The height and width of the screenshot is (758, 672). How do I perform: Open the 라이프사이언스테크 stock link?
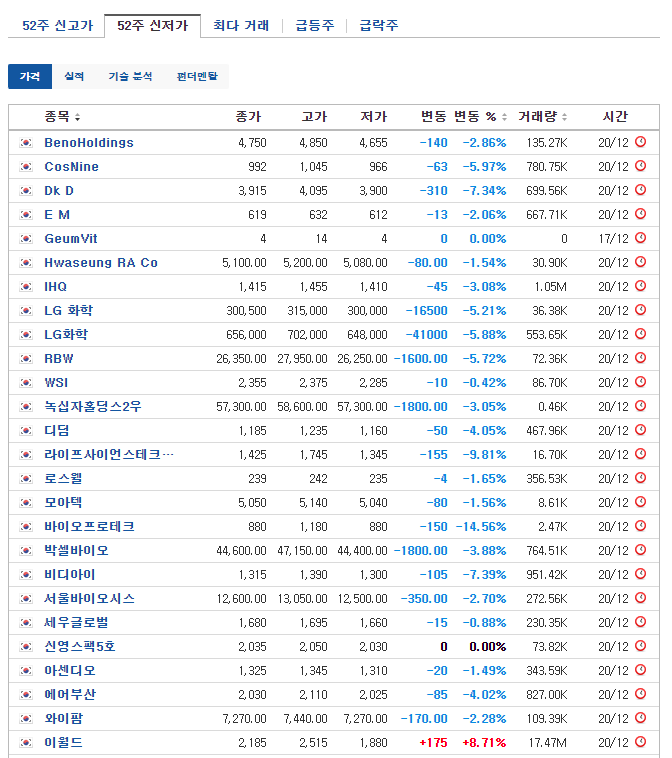pos(109,455)
